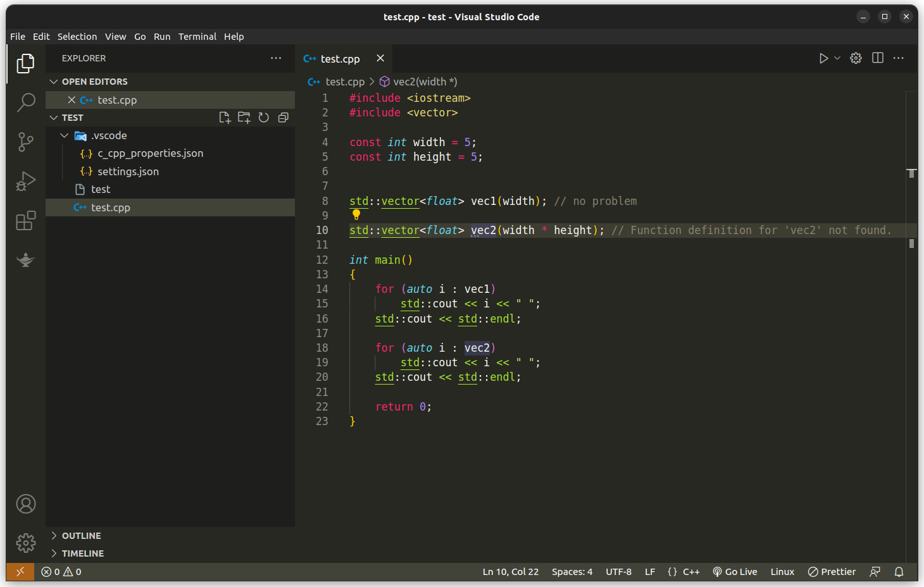Select the test.cpp editor tab
This screenshot has width=924, height=587.
(x=339, y=58)
